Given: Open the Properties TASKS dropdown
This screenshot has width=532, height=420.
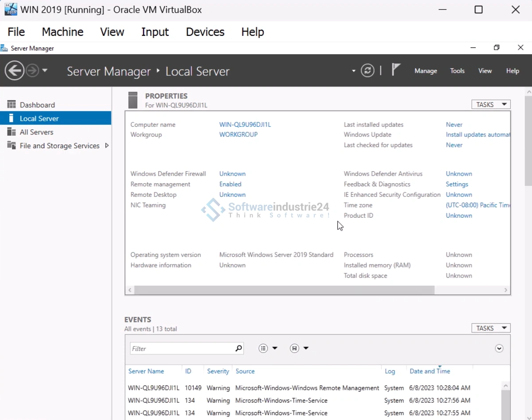Looking at the screenshot, I should [x=491, y=105].
